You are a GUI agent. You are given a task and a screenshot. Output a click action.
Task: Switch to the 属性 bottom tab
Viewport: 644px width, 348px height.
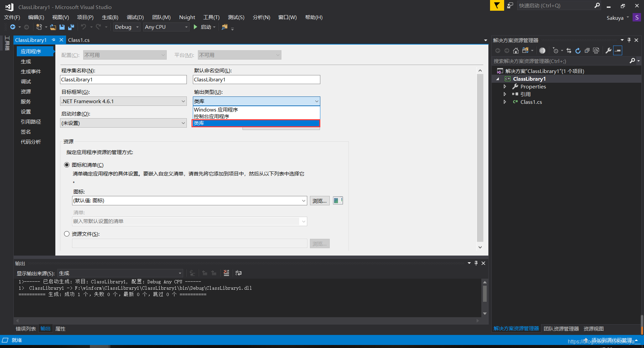[60, 329]
